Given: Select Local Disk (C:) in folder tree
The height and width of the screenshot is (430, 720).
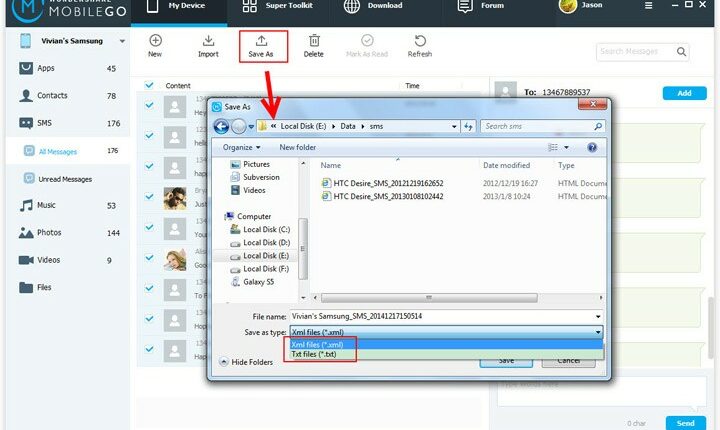Looking at the screenshot, I should pos(260,230).
